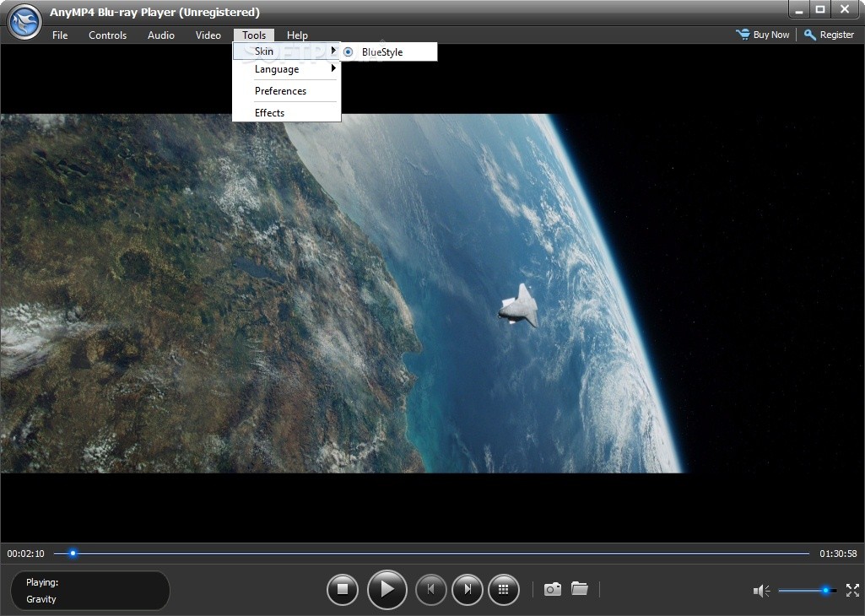Viewport: 865px width, 616px height.
Task: Select the Language menu entry
Action: [x=287, y=69]
